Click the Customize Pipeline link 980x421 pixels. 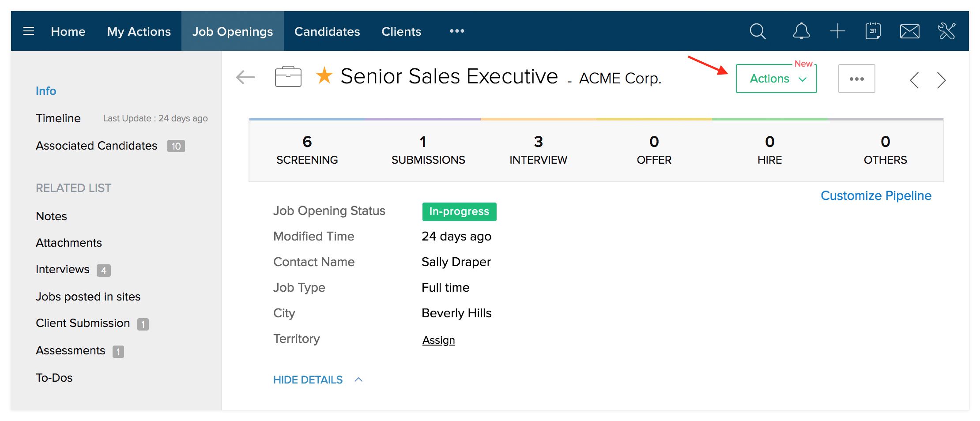tap(876, 196)
